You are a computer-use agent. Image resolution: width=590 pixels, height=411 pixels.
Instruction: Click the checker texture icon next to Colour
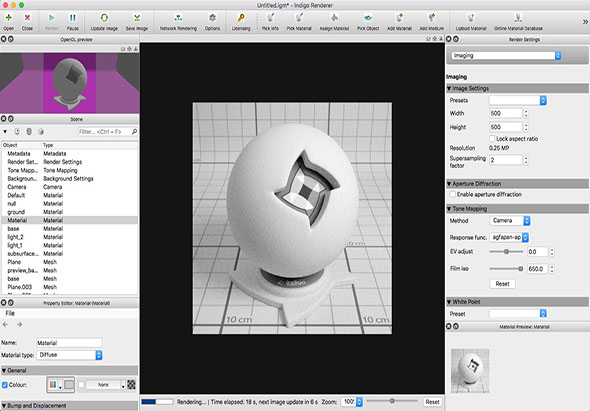tap(131, 385)
